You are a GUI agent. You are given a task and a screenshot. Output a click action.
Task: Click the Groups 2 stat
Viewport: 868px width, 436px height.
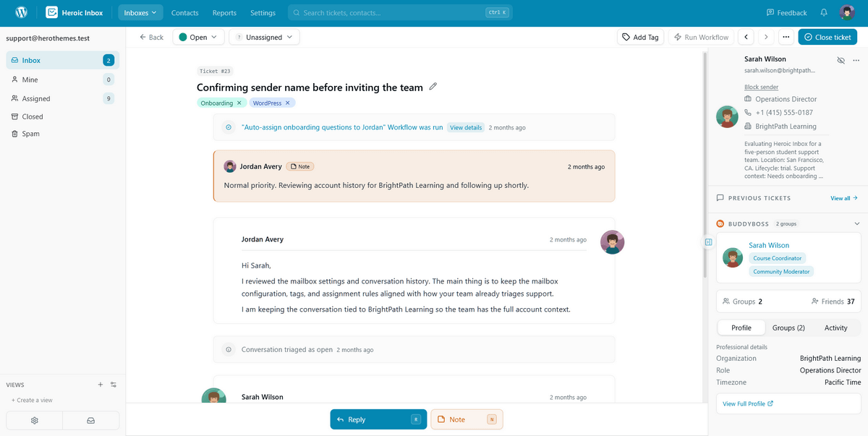pyautogui.click(x=743, y=302)
